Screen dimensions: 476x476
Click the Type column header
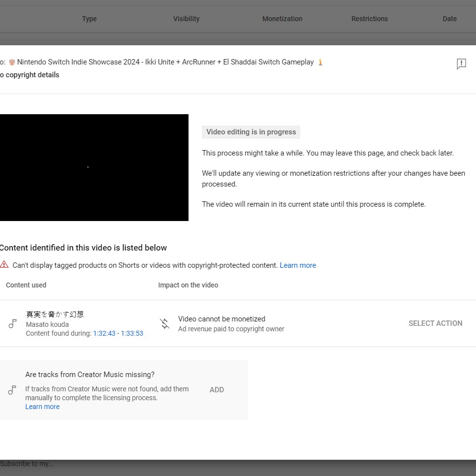89,19
